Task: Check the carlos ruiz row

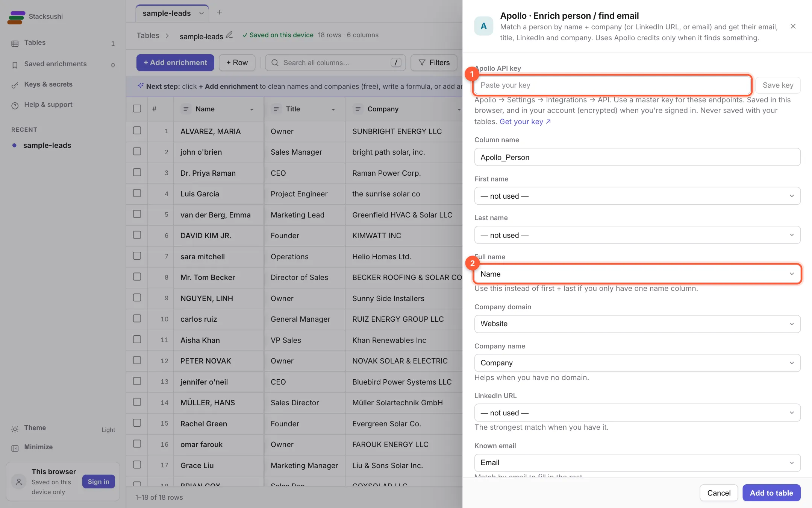Action: point(137,318)
